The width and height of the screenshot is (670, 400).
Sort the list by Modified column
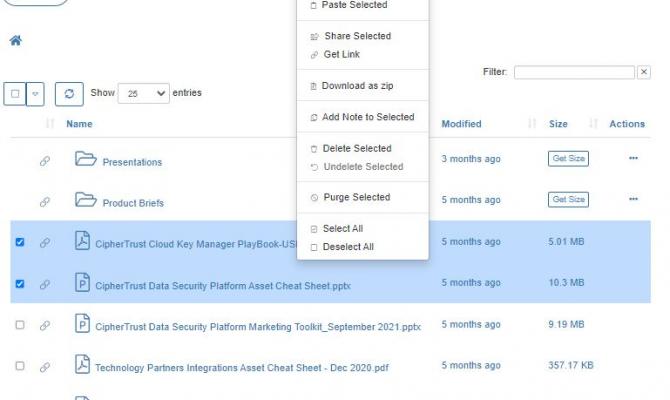coord(461,124)
